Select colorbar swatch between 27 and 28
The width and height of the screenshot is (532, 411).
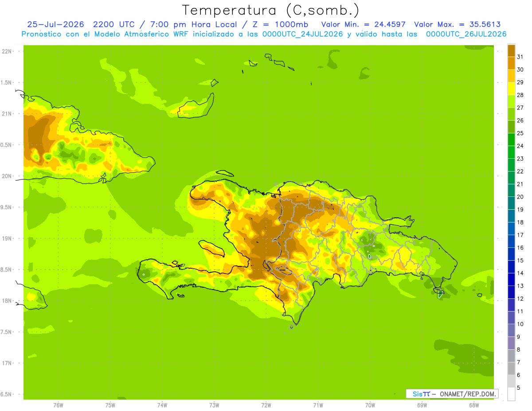511,101
